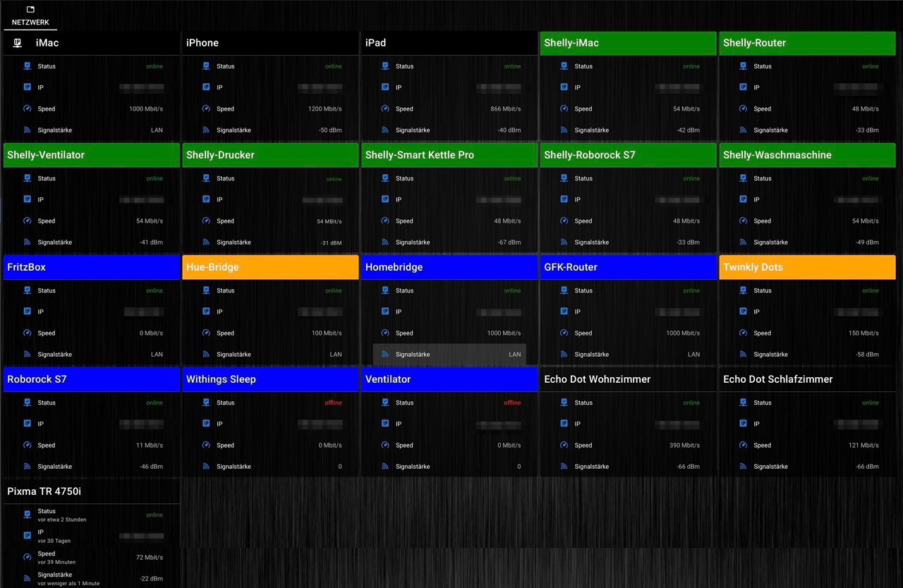Click offline status in Withings Sleep card
The height and width of the screenshot is (588, 903).
(x=333, y=403)
